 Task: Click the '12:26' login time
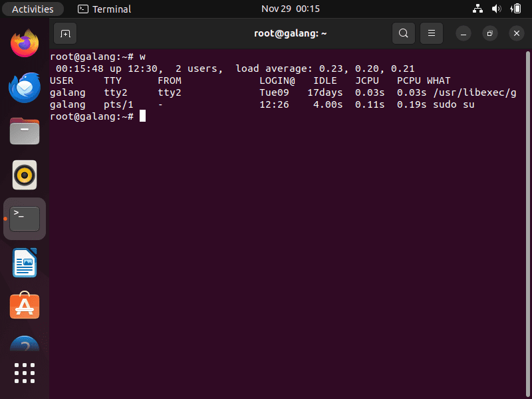[274, 104]
